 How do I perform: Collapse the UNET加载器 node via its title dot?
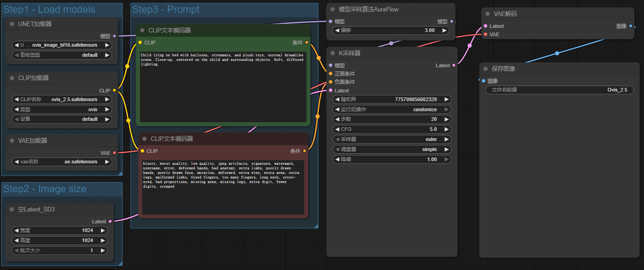(12, 24)
